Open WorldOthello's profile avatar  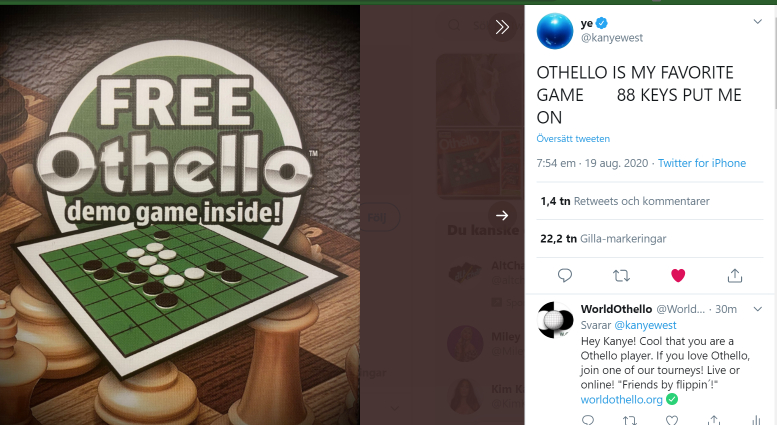point(555,320)
